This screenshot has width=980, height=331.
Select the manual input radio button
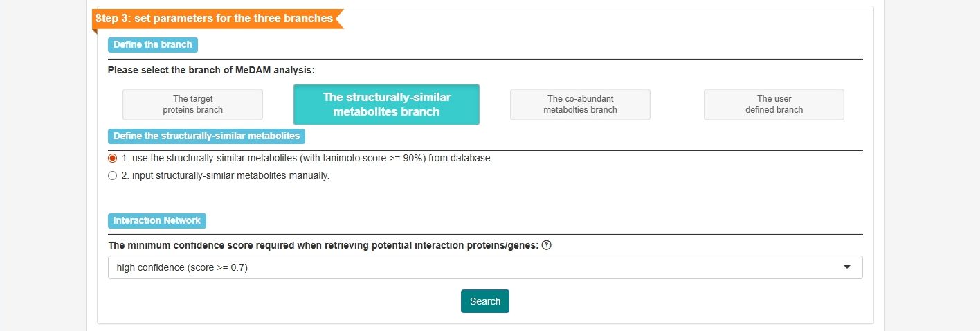113,176
